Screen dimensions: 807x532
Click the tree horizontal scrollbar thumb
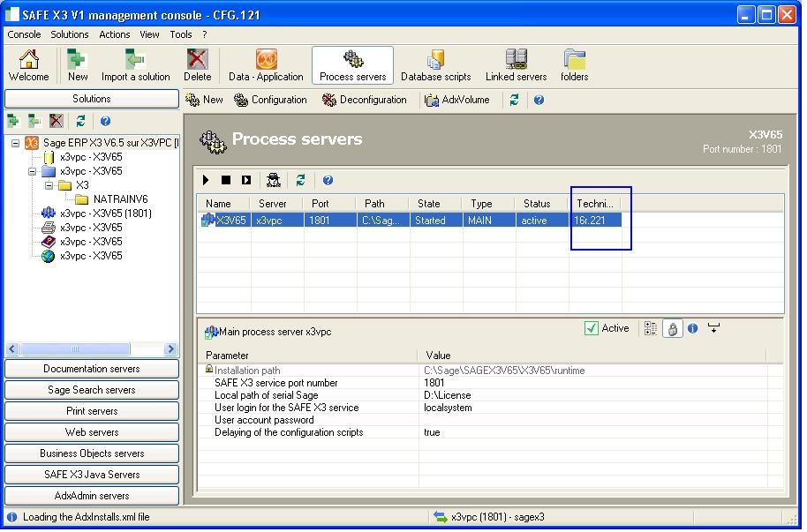coord(75,350)
